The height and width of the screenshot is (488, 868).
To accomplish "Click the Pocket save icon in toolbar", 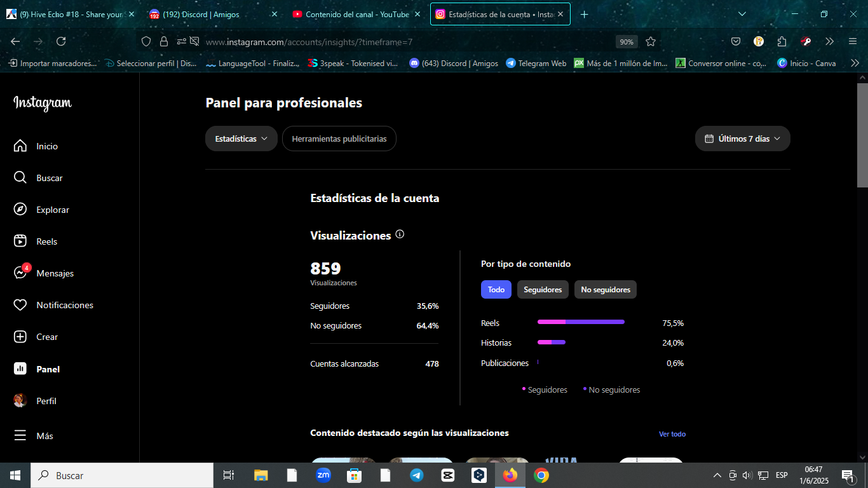I will (x=736, y=41).
